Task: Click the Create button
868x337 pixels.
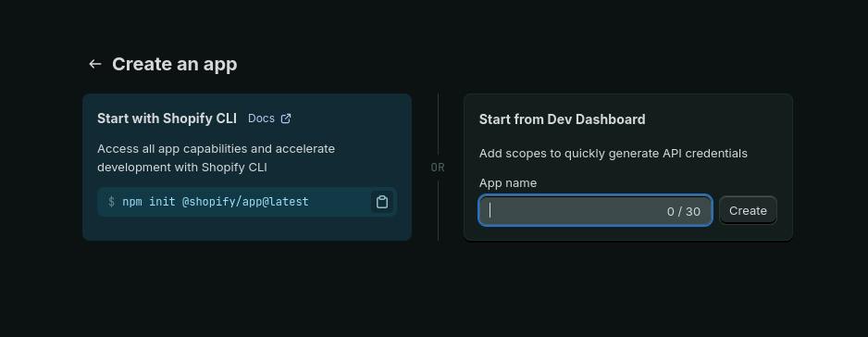Action: [x=748, y=211]
